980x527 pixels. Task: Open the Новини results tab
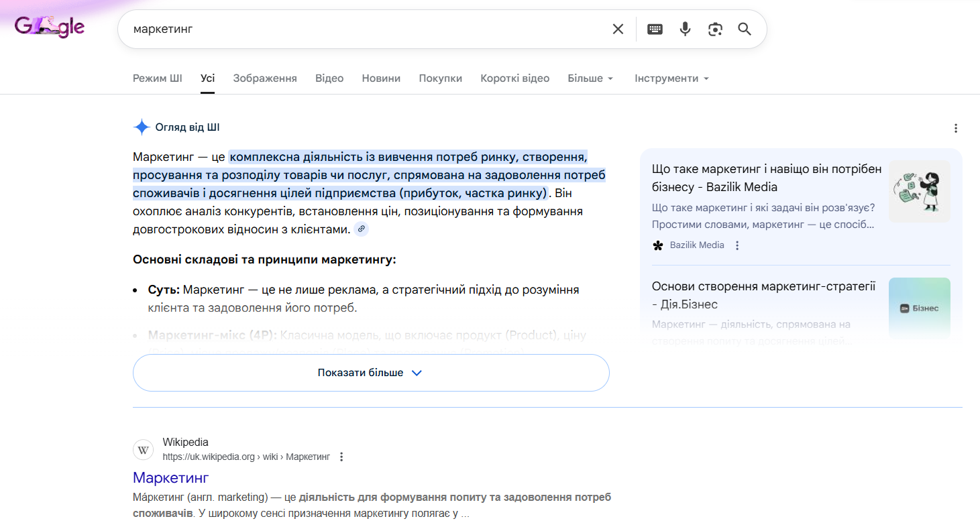pos(381,78)
